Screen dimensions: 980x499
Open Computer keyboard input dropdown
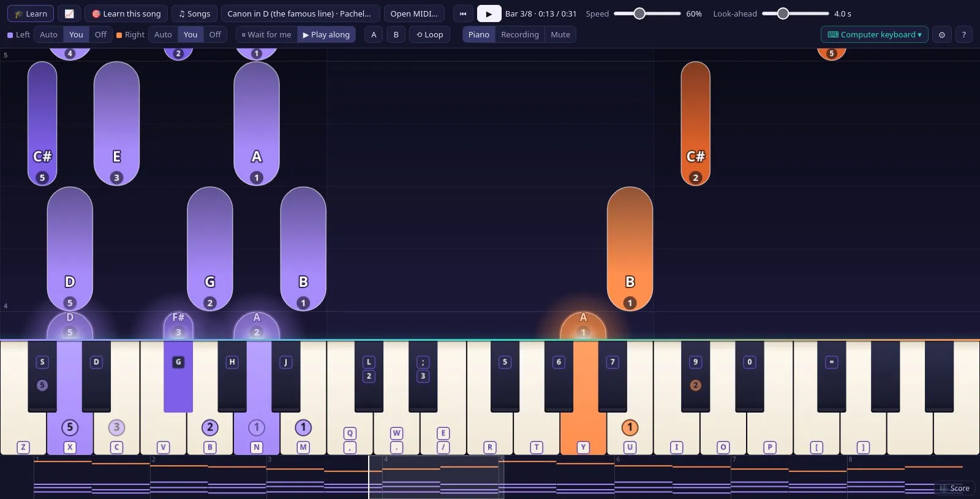coord(874,34)
